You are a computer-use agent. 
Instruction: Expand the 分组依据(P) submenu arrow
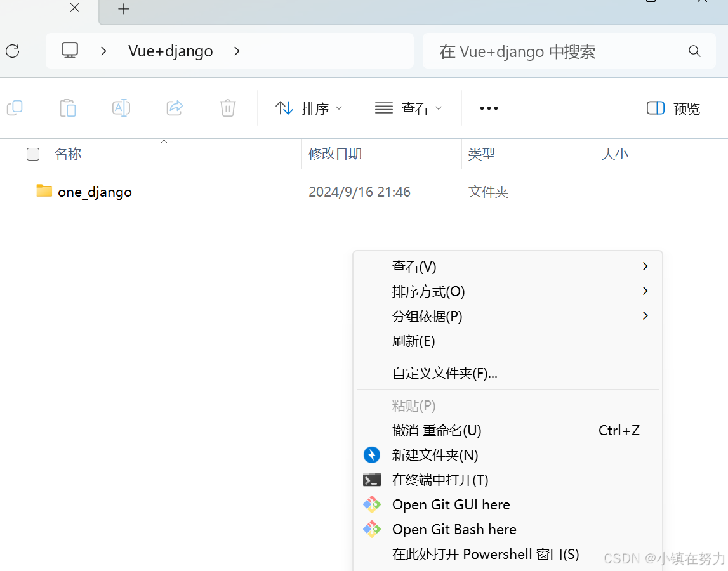tap(645, 316)
